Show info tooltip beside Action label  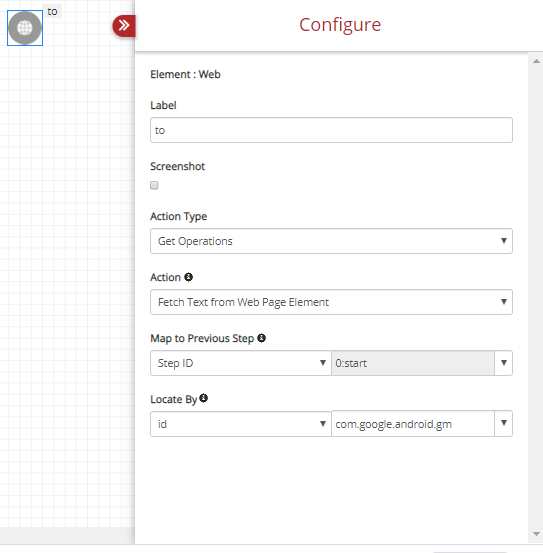click(x=189, y=277)
